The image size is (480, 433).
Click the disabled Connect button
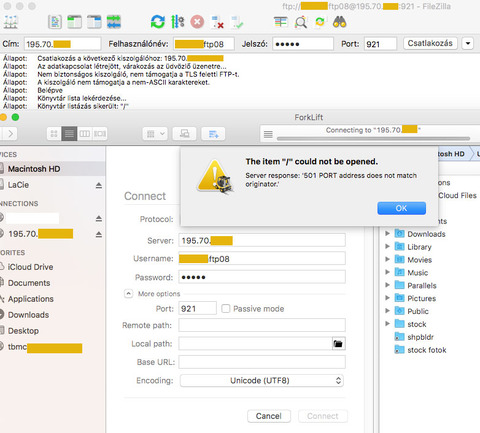[x=323, y=416]
